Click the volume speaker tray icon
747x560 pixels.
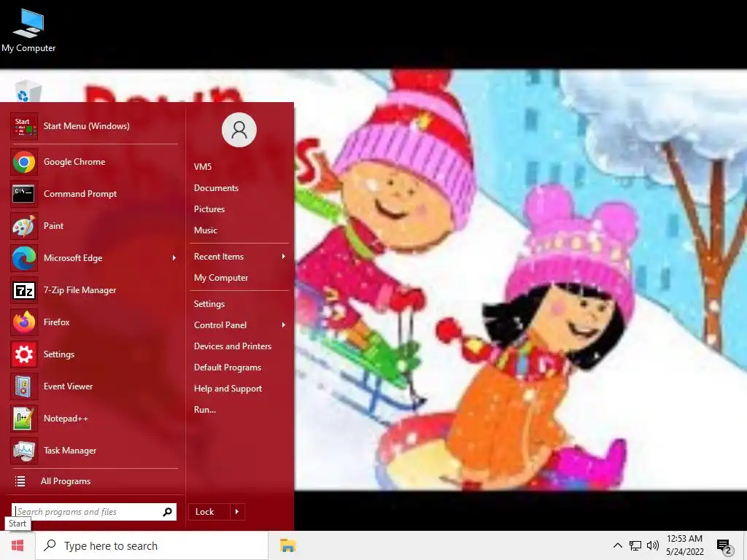(x=653, y=545)
